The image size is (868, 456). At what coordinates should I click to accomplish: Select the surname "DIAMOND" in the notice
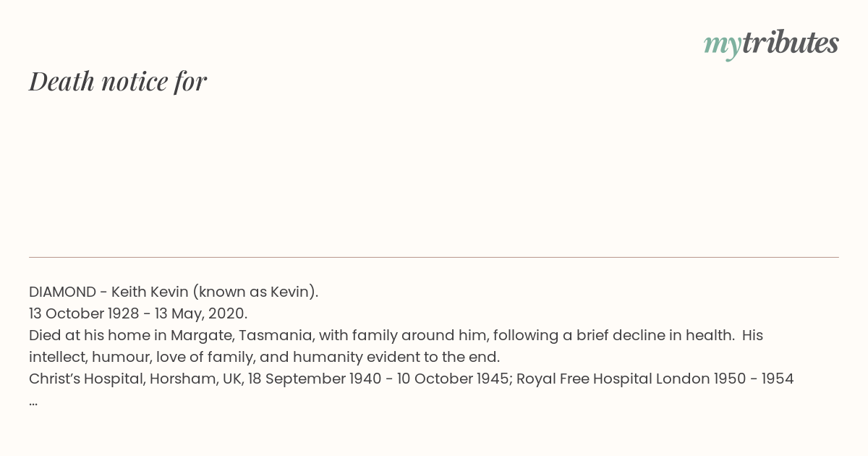[62, 292]
